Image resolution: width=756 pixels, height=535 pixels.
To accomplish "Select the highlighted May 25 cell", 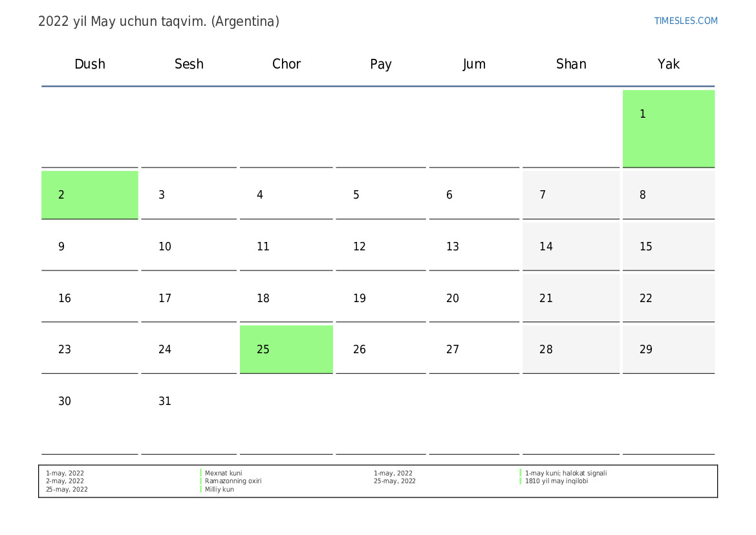I will (286, 349).
